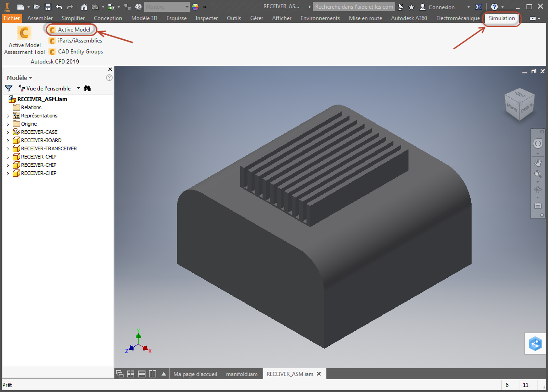This screenshot has height=392, width=548.
Task: Click the New file icon
Action: coord(21,7)
